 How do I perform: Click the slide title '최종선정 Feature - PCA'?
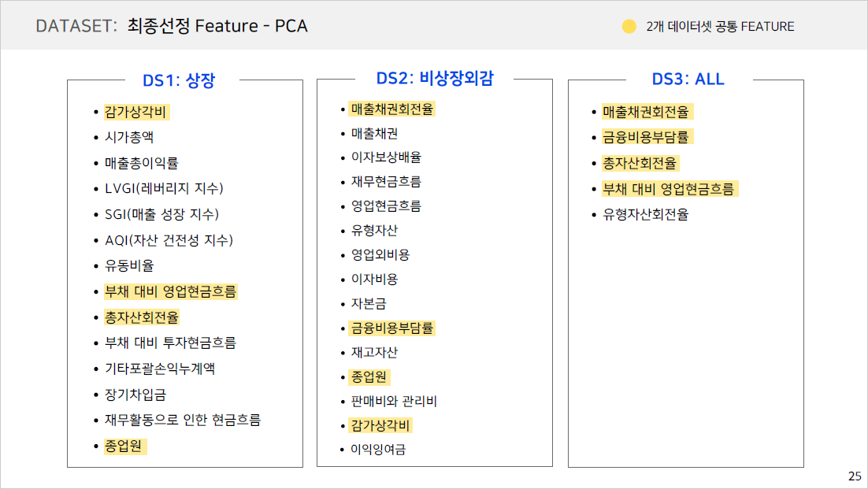pos(217,26)
